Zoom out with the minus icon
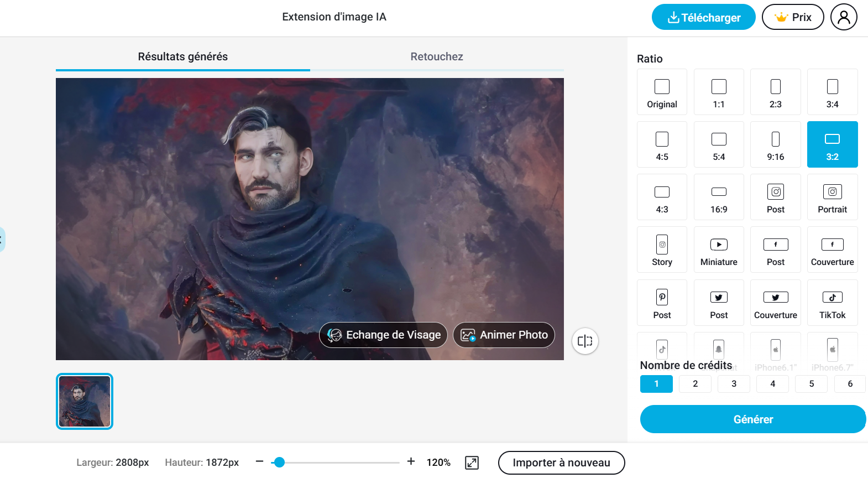This screenshot has height=478, width=868. (x=259, y=461)
